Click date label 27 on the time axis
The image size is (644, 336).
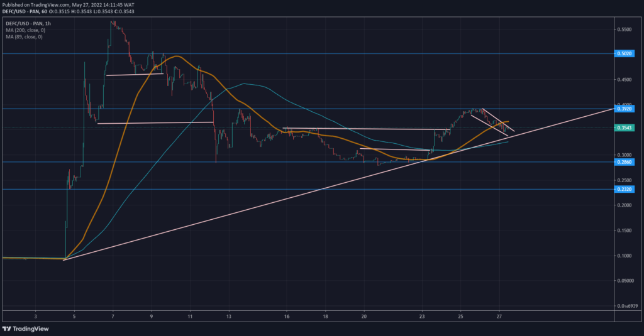499,317
